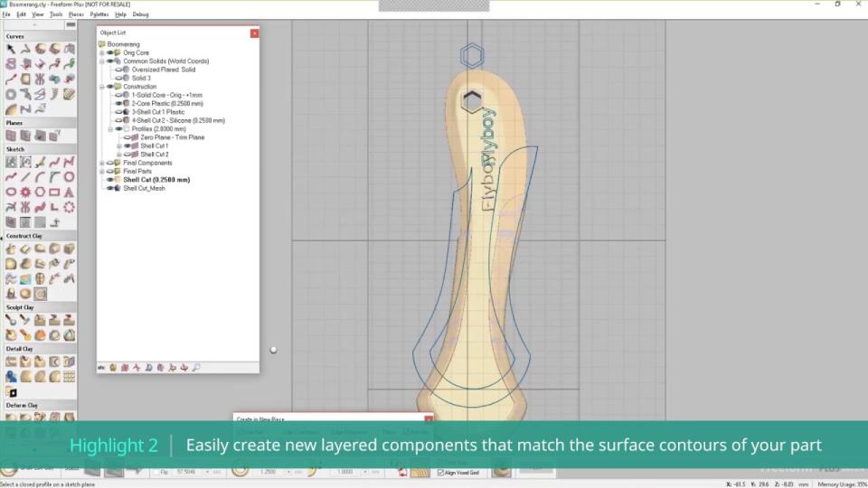868x488 pixels.
Task: Enable the Align Voxel Grid checkbox
Action: 440,472
